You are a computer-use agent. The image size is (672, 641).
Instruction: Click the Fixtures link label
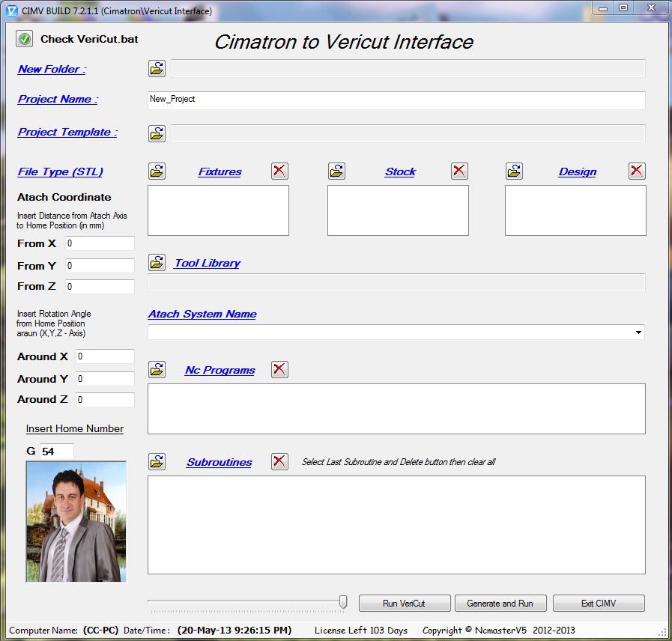tap(220, 171)
